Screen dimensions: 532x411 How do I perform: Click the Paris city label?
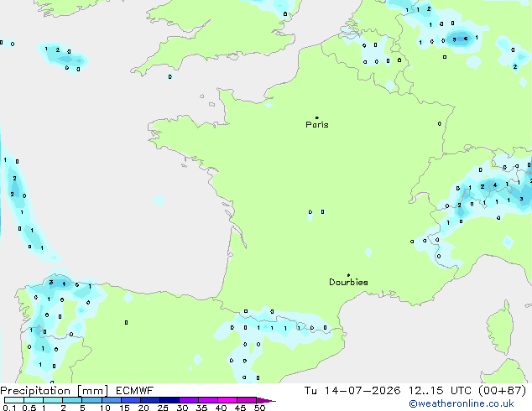[x=317, y=125]
